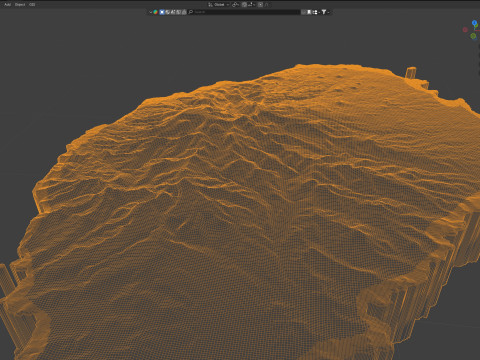Open the Global transform orientation dropdown
The image size is (480, 360).
coord(219,5)
